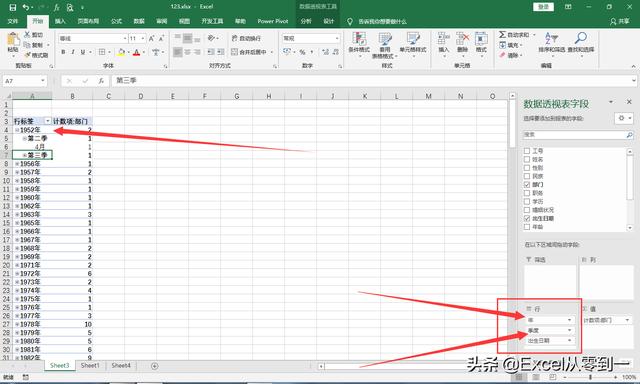Click the Format as Table icon
Viewport: 640px width, 384px height.
coord(384,39)
